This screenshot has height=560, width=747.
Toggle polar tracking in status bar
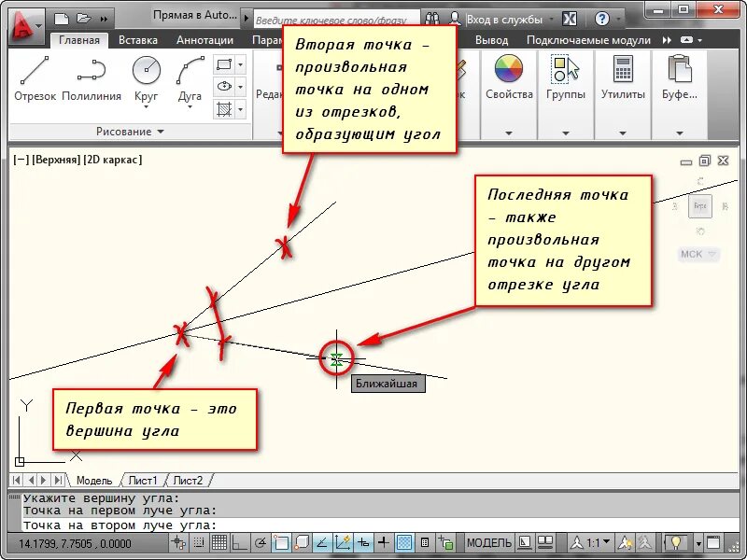(x=261, y=543)
